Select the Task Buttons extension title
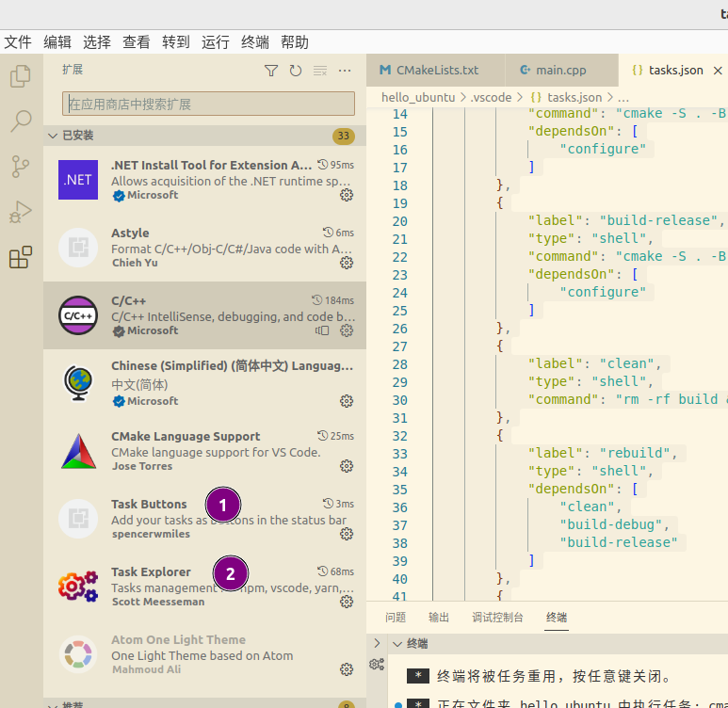The image size is (728, 708). (149, 505)
